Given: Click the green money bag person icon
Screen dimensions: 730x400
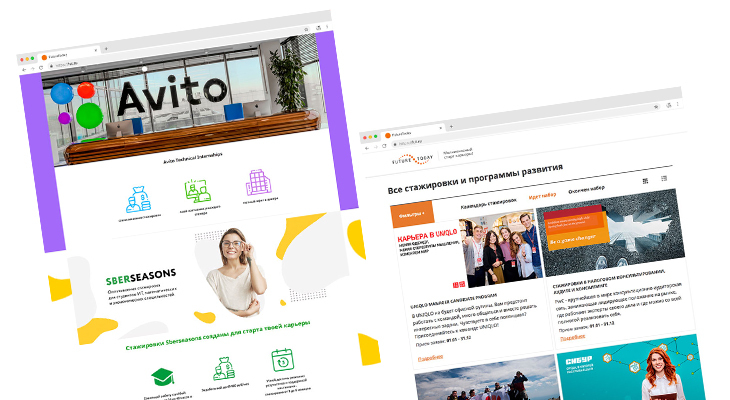Looking at the screenshot, I should pos(224,368).
